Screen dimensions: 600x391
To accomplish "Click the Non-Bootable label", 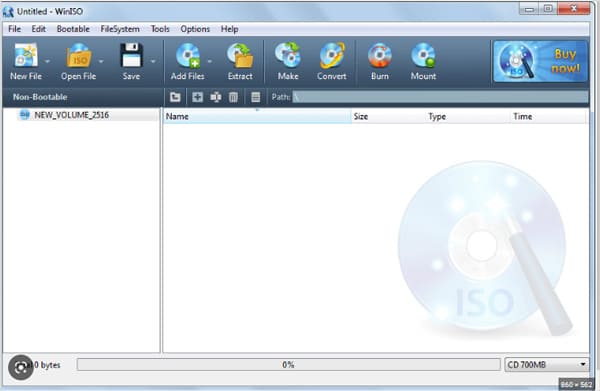I will point(40,97).
